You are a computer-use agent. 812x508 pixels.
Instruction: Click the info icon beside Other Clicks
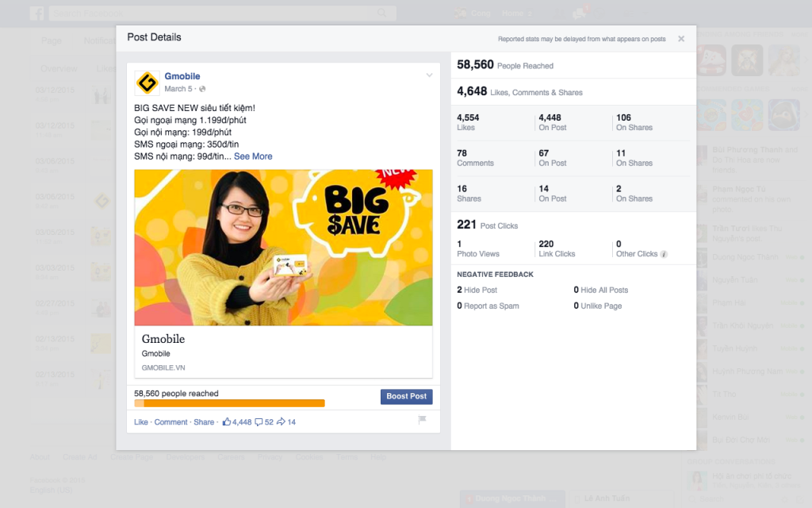[664, 254]
